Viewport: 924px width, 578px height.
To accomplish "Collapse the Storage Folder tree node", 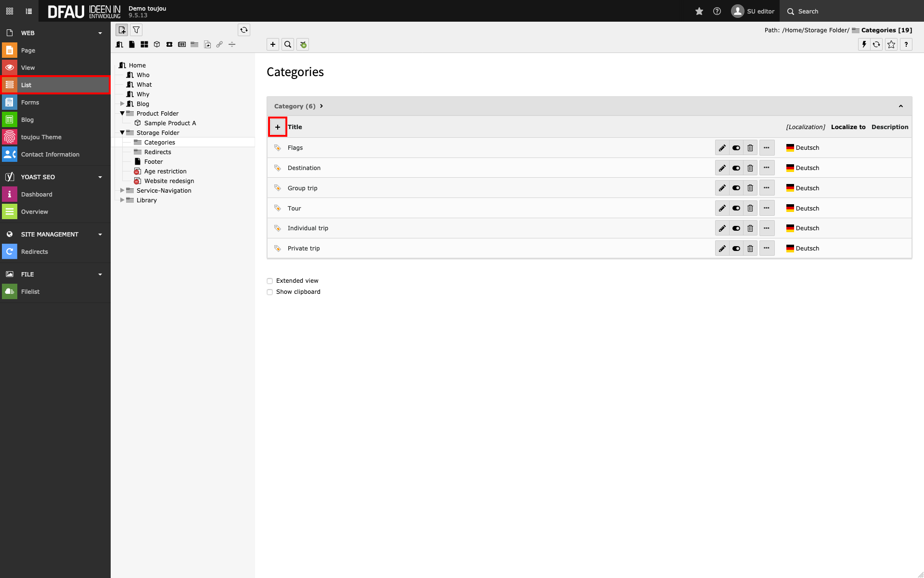I will (122, 132).
